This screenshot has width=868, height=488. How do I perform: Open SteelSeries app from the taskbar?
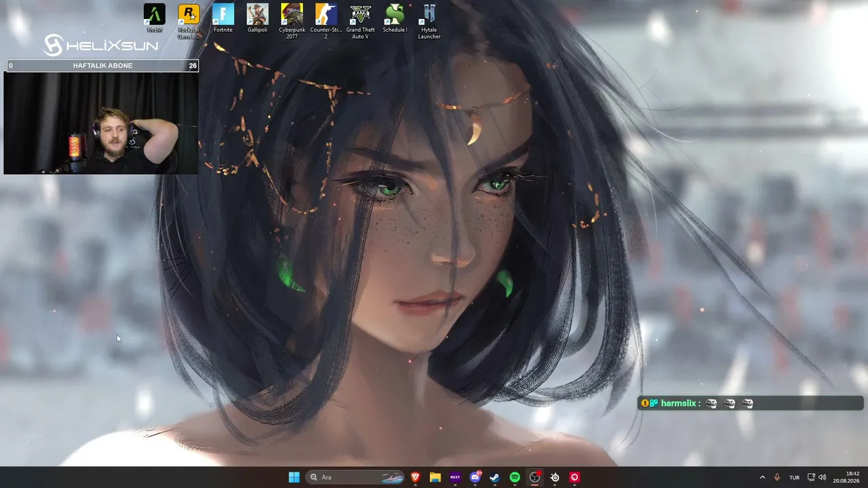point(555,477)
